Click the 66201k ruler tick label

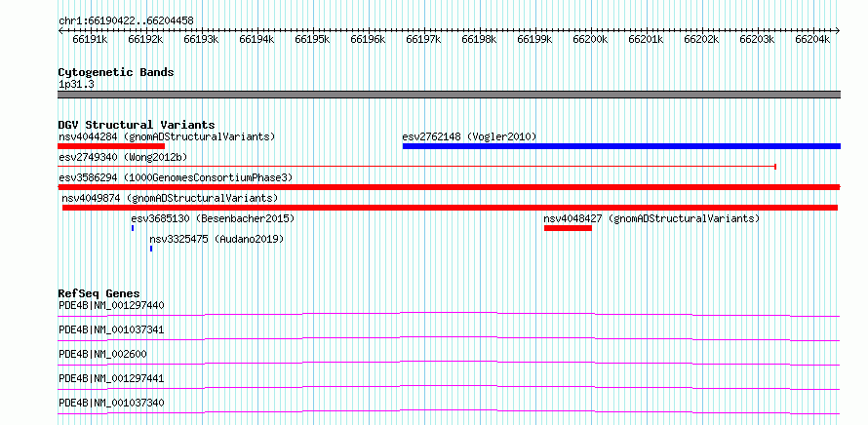(647, 40)
